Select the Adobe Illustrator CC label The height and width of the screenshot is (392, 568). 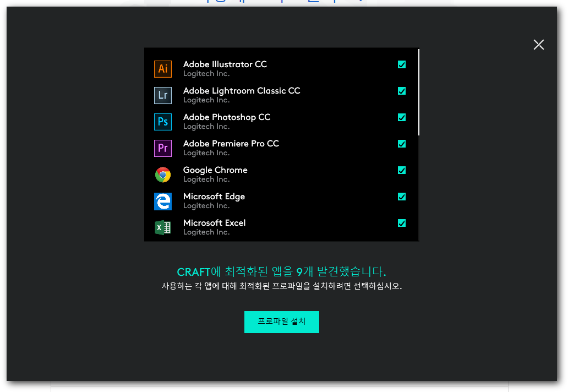[225, 64]
